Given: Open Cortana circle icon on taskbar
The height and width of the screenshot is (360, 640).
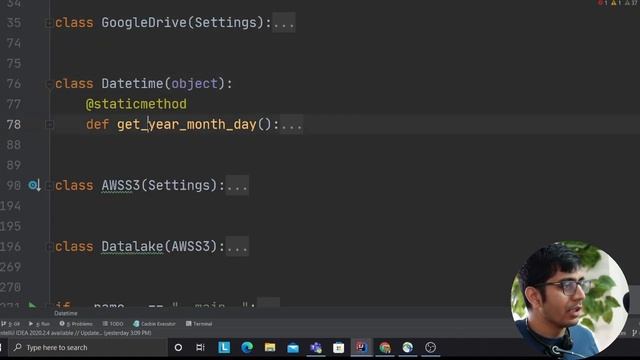Looking at the screenshot, I should coord(178,348).
